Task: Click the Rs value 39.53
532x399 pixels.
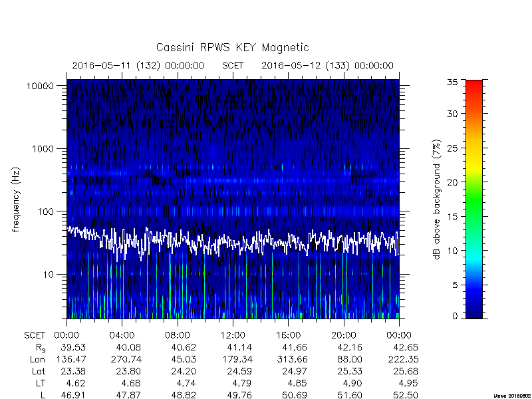Action: [73, 347]
